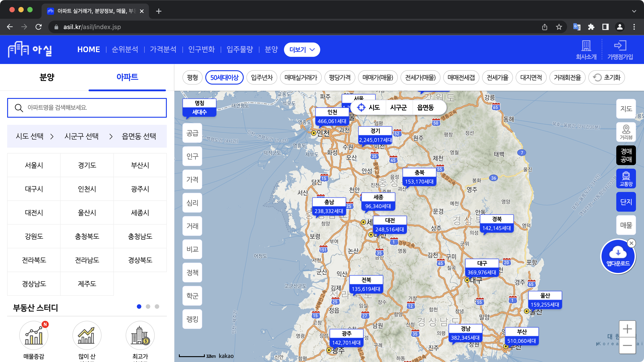This screenshot has width=644, height=362.
Task: Expand the 시군구 선택 selector
Action: 81,136
